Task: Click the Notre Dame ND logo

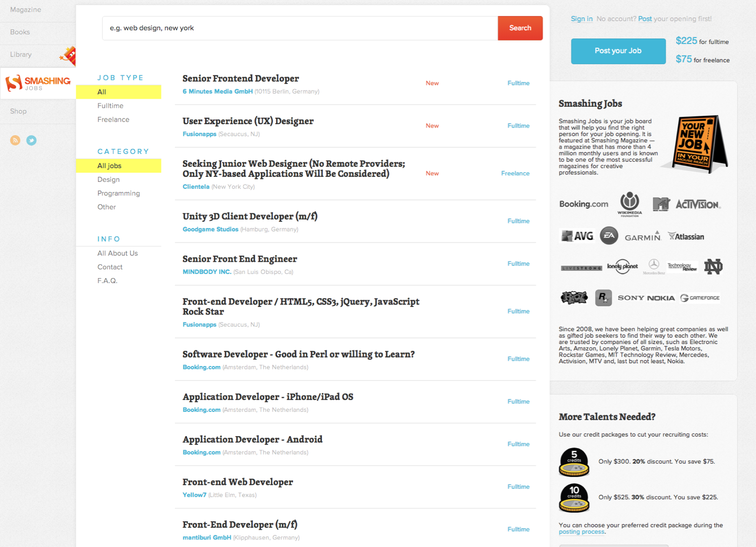Action: (x=713, y=266)
